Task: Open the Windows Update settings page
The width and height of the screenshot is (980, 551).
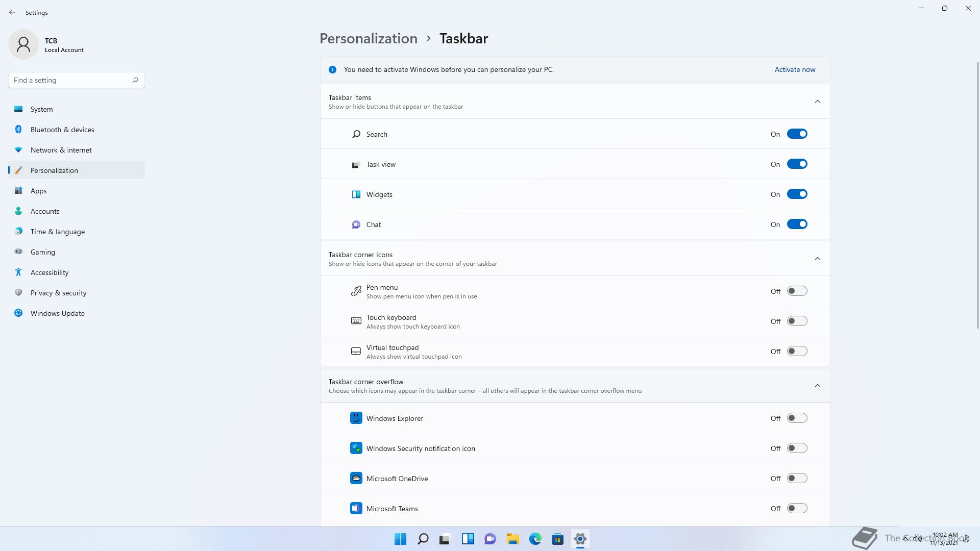Action: 57,313
